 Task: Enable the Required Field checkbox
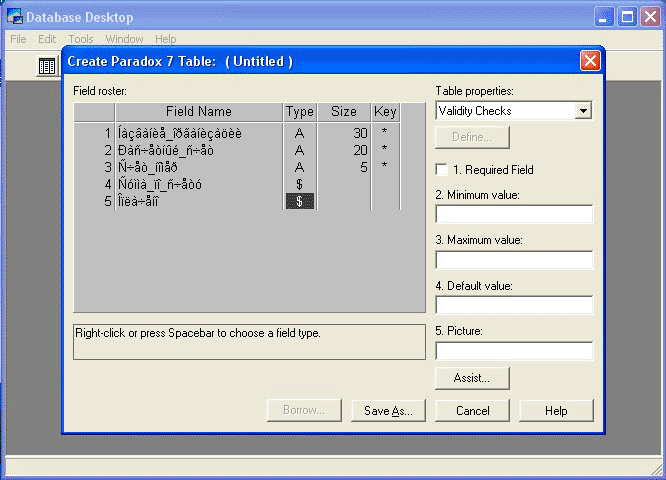tap(442, 170)
